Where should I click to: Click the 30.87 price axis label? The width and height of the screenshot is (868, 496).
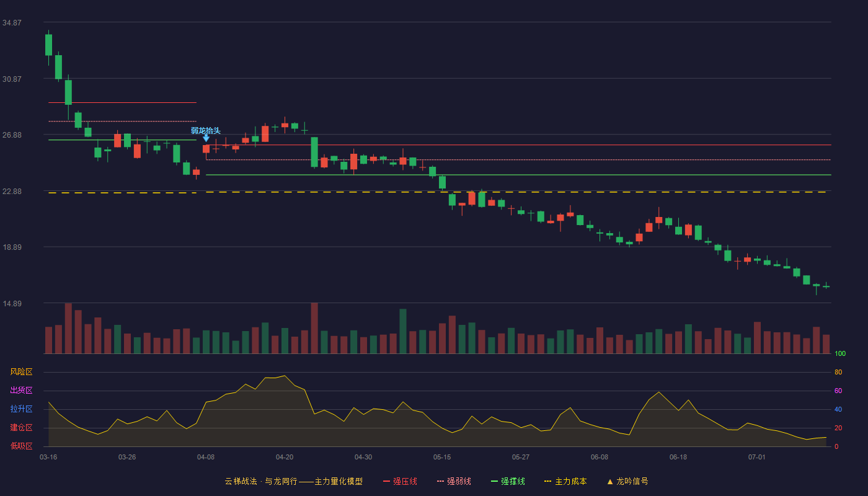point(12,79)
